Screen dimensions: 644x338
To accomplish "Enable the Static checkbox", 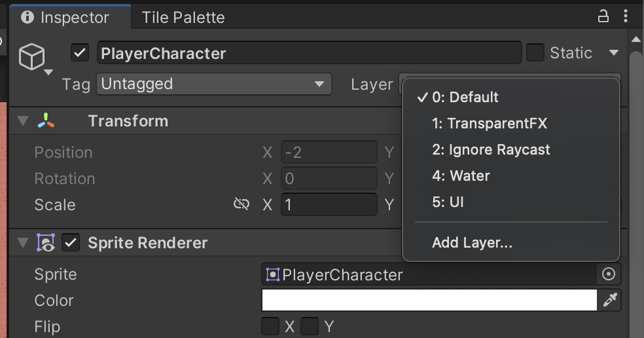I will coord(535,53).
